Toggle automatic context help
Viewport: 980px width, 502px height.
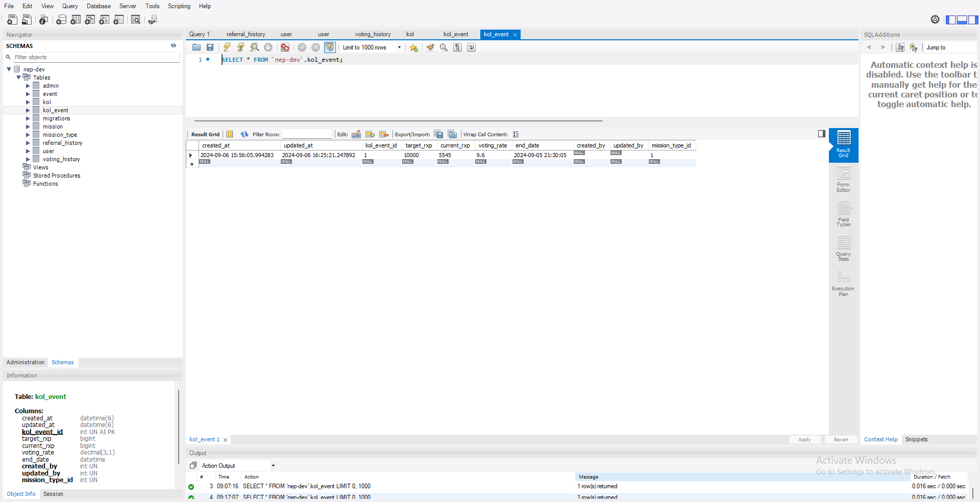click(x=914, y=47)
